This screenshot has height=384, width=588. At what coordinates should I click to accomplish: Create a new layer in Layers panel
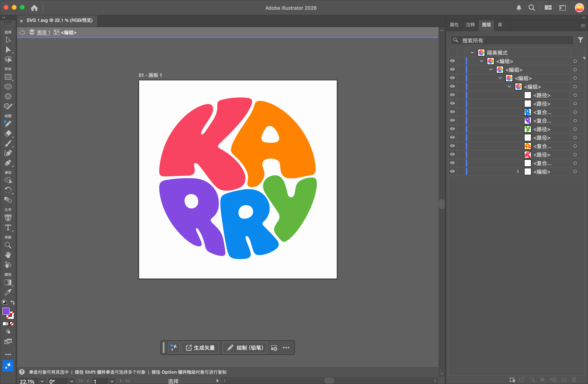(564, 380)
